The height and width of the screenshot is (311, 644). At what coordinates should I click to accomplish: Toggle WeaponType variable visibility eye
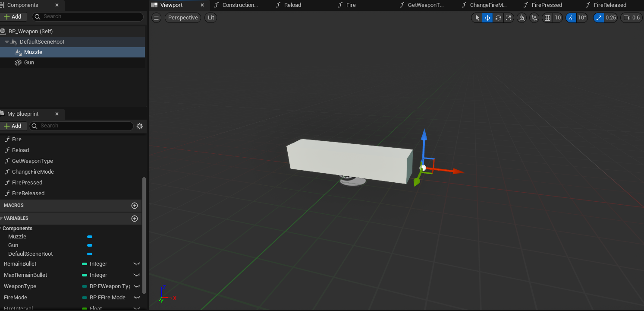[x=137, y=286]
